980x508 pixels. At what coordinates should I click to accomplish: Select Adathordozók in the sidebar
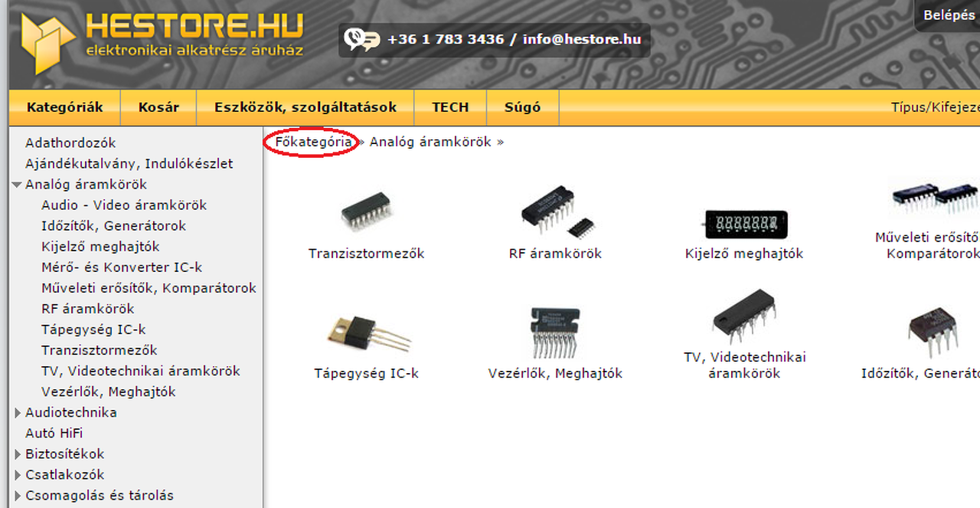coord(70,143)
